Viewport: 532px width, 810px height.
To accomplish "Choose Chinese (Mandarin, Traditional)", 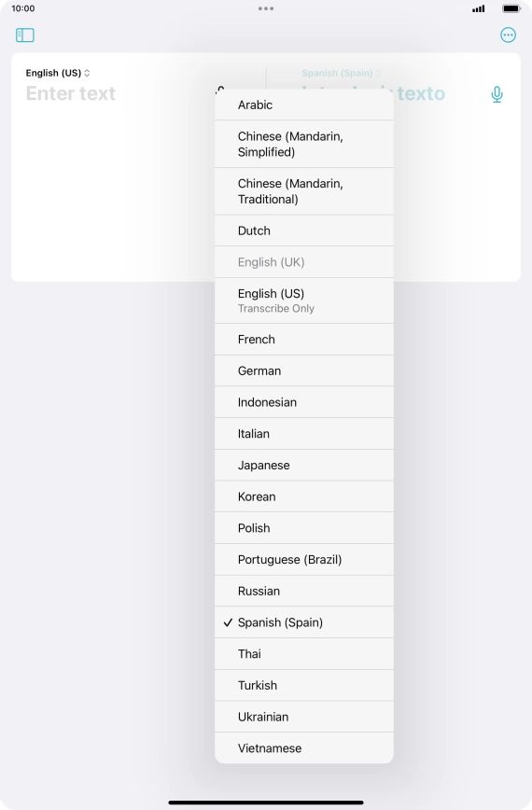I will [304, 191].
